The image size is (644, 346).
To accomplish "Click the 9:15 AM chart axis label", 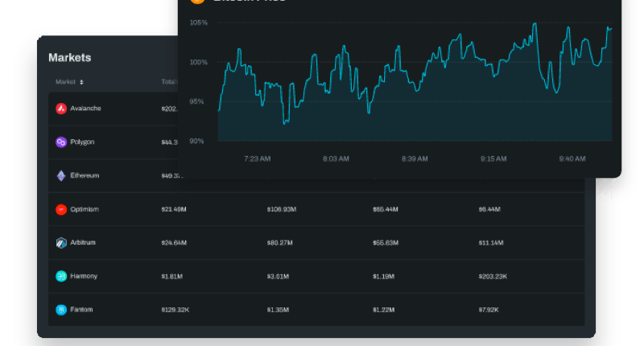I will pos(493,159).
